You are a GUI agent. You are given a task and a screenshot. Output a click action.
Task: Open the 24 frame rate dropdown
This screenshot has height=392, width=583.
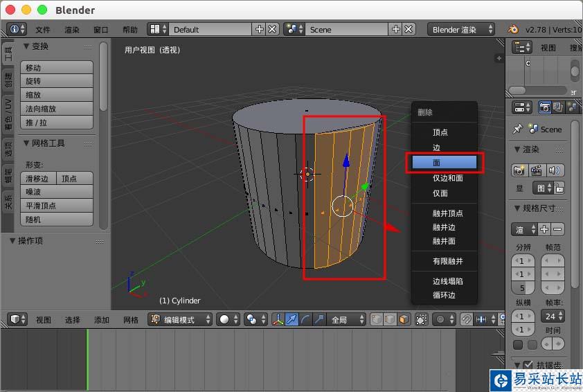click(x=553, y=316)
